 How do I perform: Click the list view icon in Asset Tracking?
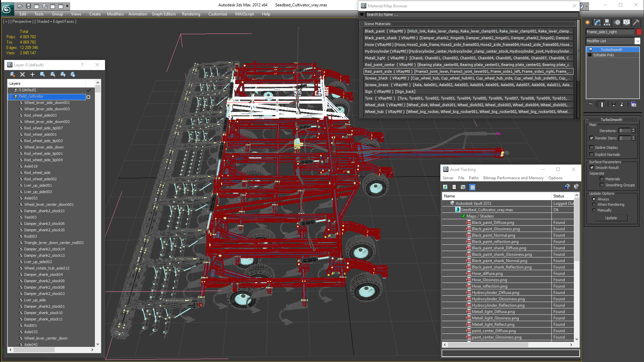tap(454, 187)
